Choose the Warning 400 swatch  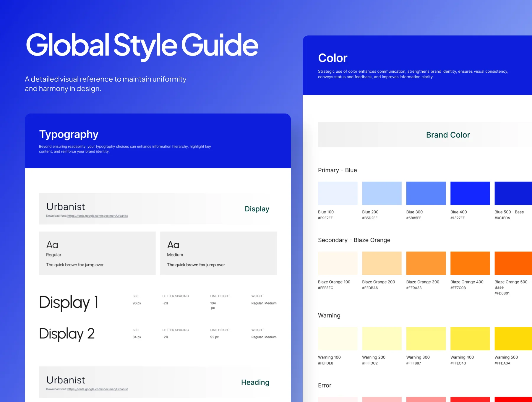pyautogui.click(x=470, y=338)
